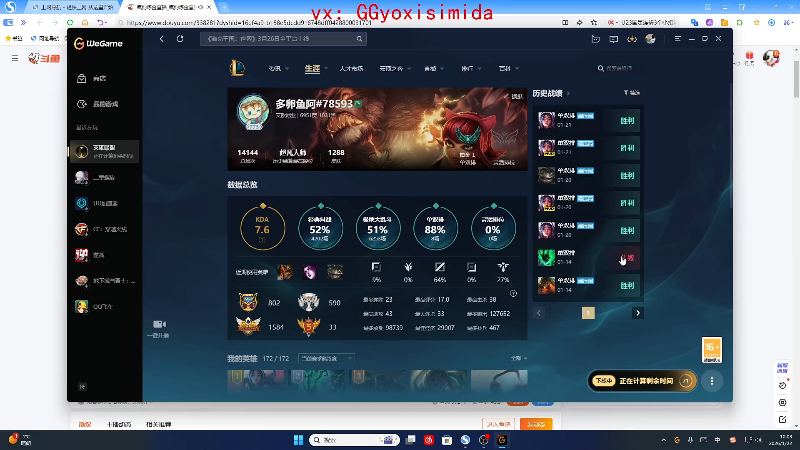Open the messages icon in WeGame title bar

(x=613, y=39)
